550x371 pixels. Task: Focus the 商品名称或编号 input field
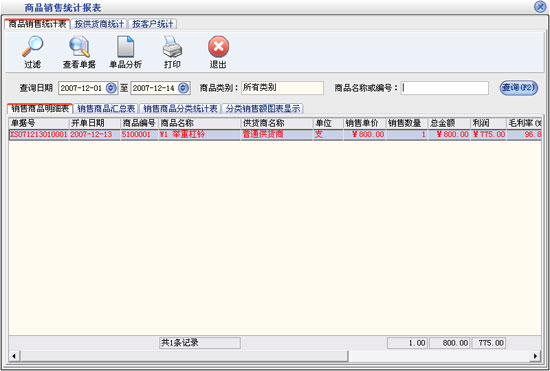tap(445, 88)
